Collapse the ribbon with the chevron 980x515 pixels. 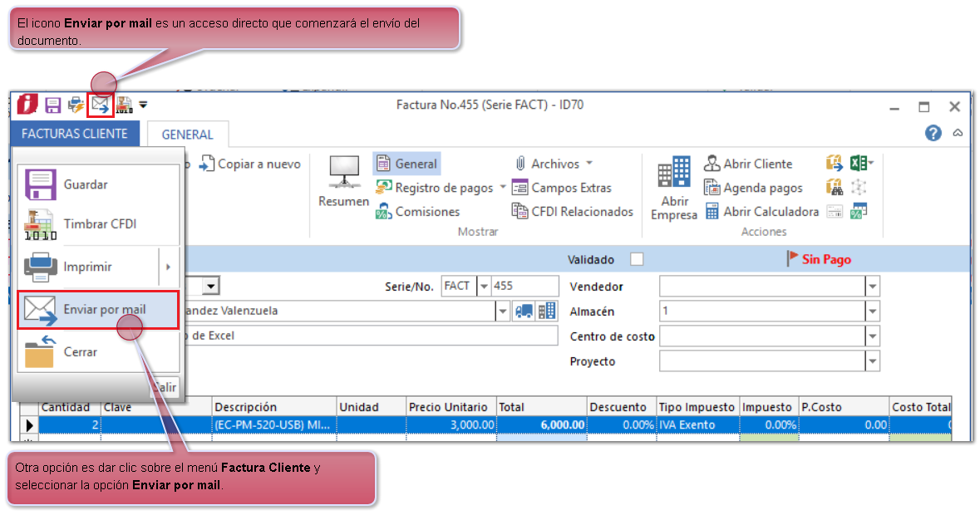(x=958, y=133)
